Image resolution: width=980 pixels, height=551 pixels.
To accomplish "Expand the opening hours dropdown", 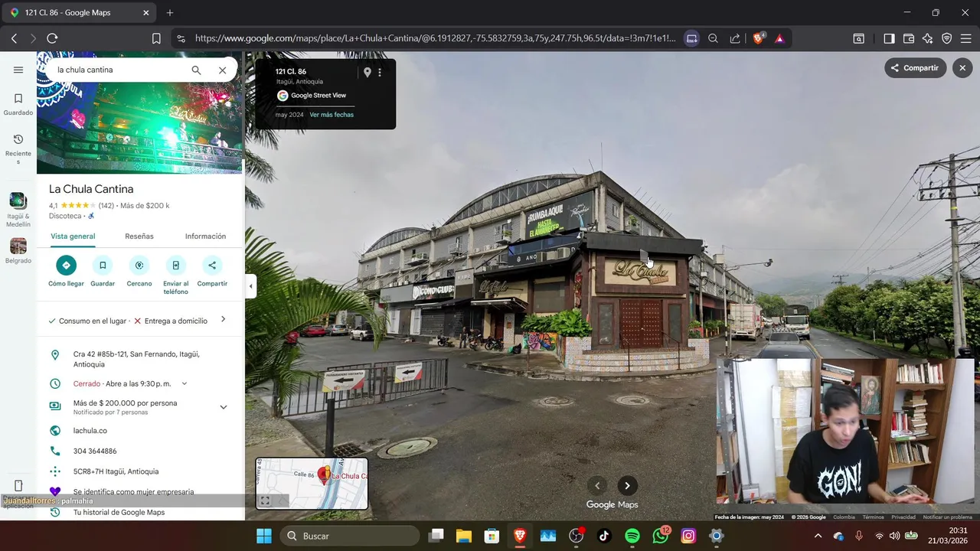I will click(x=184, y=383).
